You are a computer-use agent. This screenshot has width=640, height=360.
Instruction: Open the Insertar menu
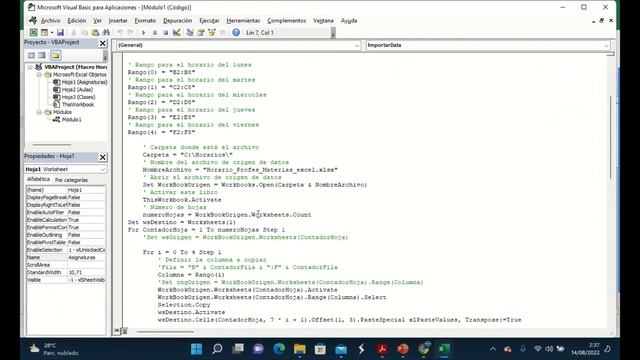click(x=118, y=20)
